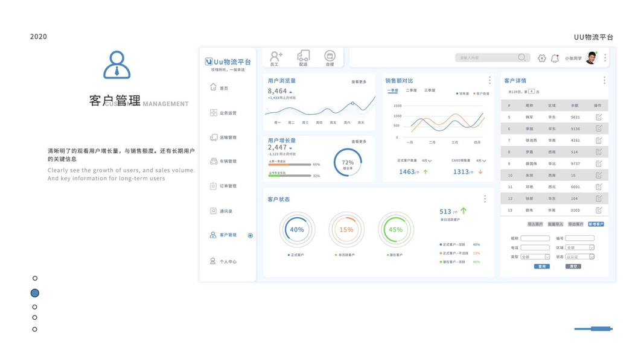This screenshot has height=362, width=644.
Task: Click the search magnifier icon
Action: pos(521,57)
